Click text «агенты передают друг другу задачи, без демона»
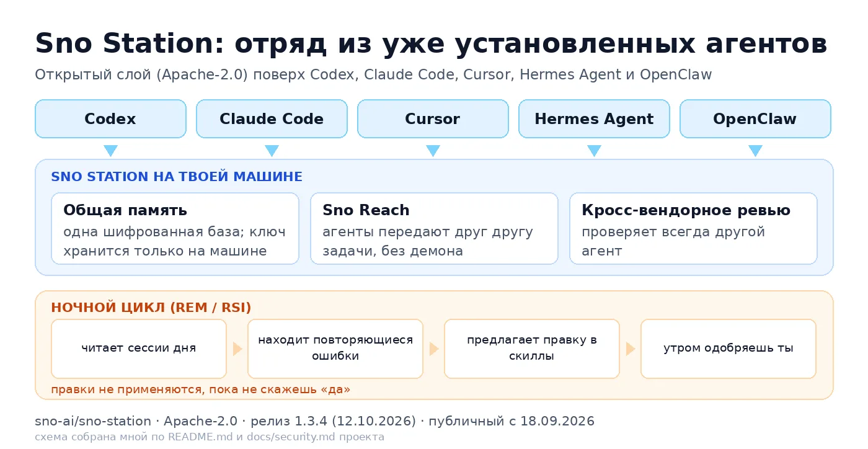868x449 pixels. pyautogui.click(x=428, y=242)
